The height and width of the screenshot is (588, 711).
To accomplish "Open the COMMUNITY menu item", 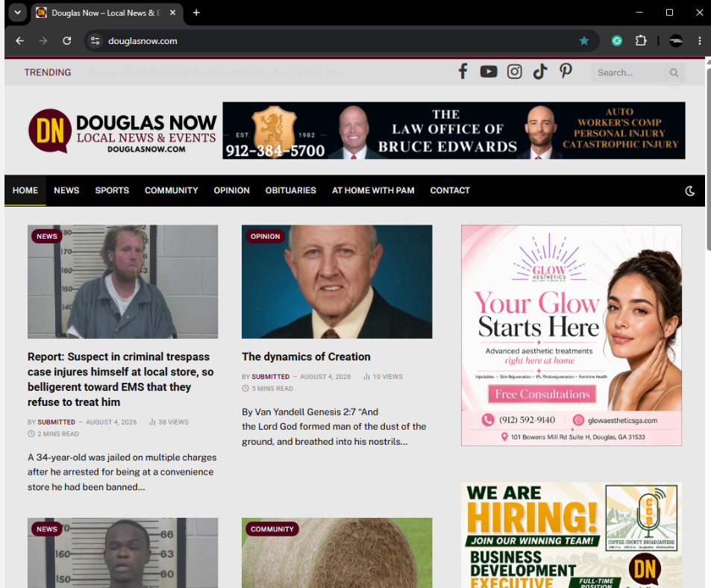I will [172, 190].
